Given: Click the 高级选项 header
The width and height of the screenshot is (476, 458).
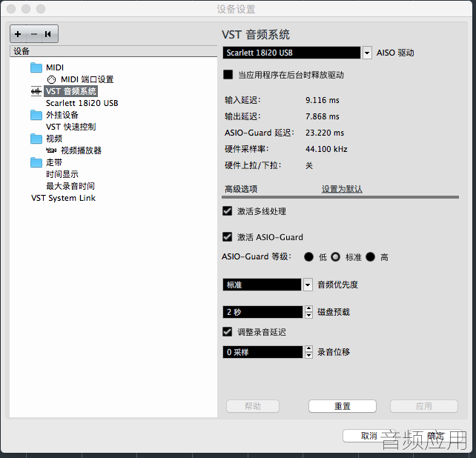Looking at the screenshot, I should click(241, 189).
